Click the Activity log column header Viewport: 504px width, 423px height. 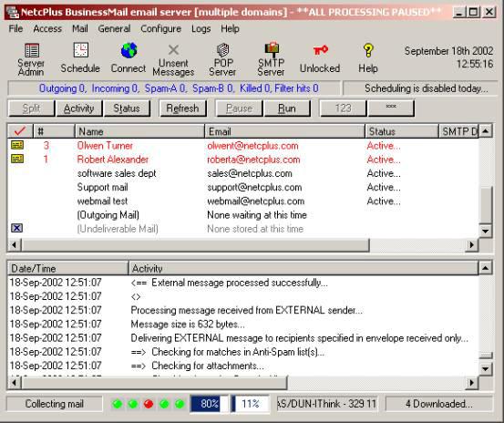click(x=303, y=268)
